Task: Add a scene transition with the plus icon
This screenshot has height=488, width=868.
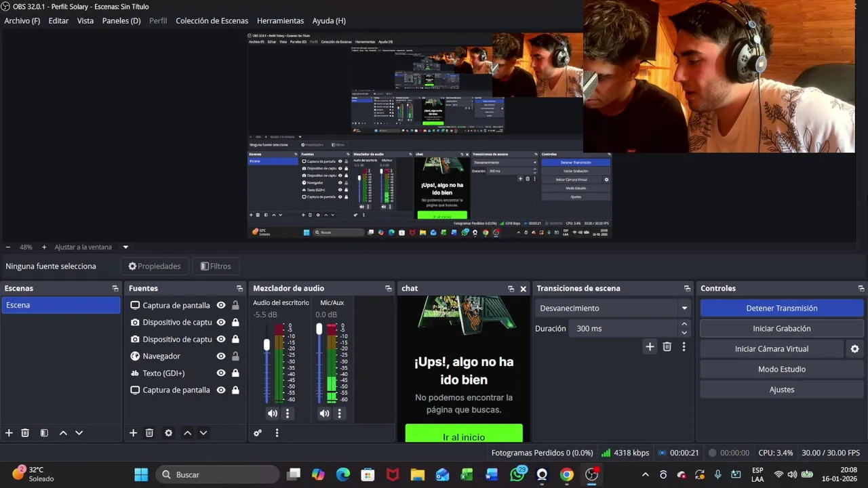Action: pos(650,346)
